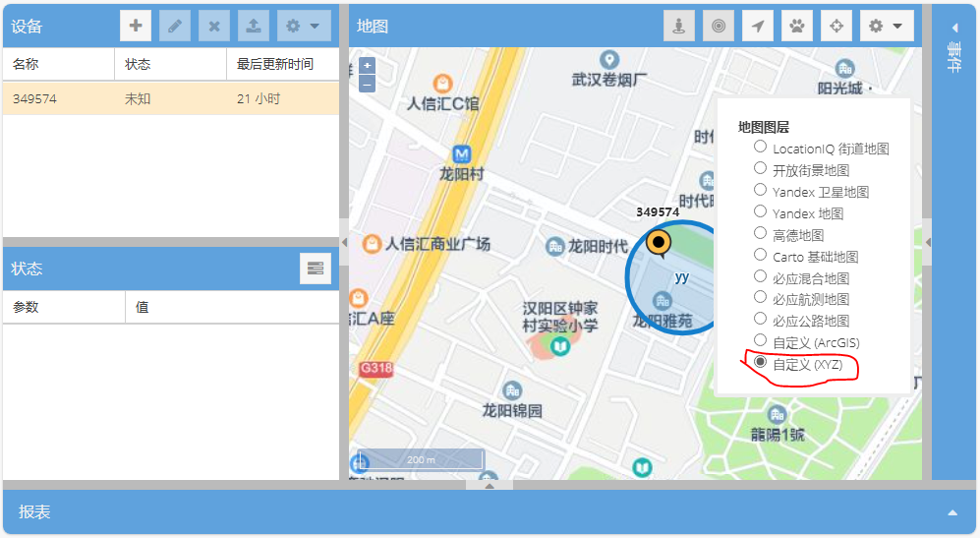Click the 值 column header
The width and height of the screenshot is (980, 538).
232,307
